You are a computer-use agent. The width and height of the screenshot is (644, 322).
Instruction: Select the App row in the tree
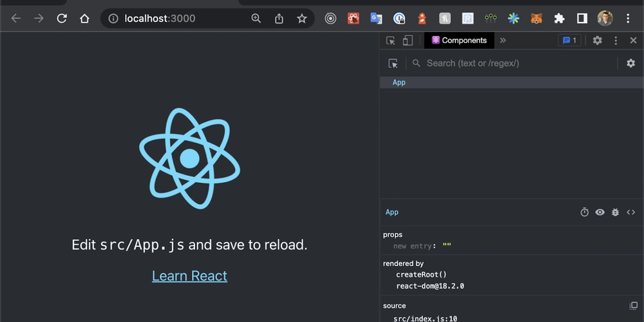click(x=512, y=82)
